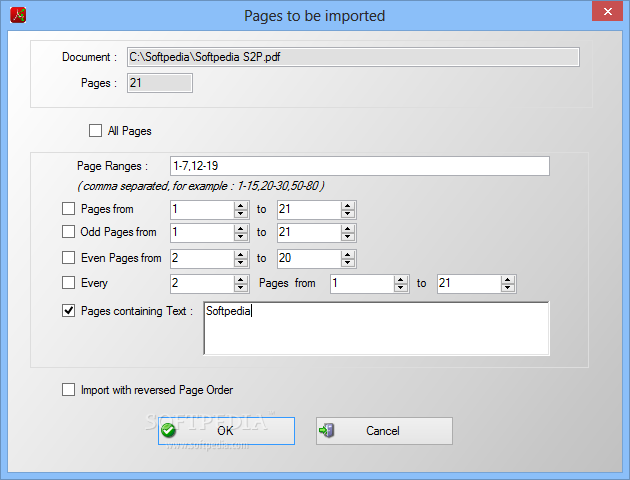This screenshot has height=480, width=630.
Task: Click the Pages from start value field
Action: coord(202,209)
